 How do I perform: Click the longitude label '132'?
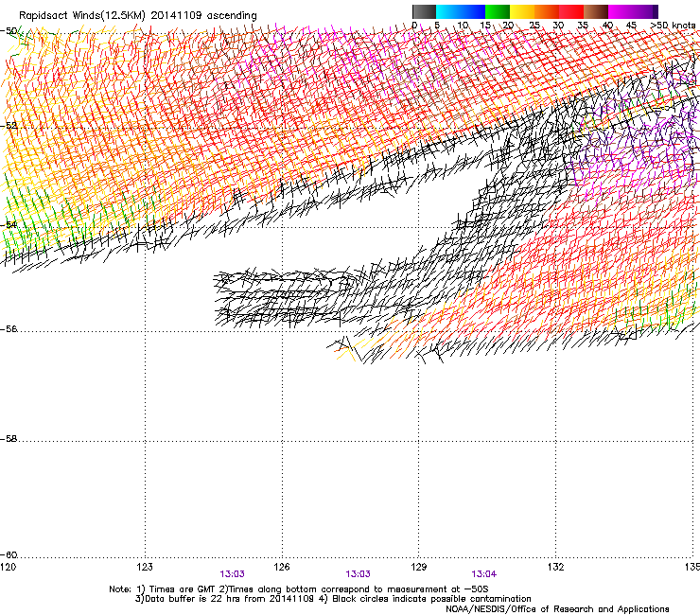[x=555, y=567]
